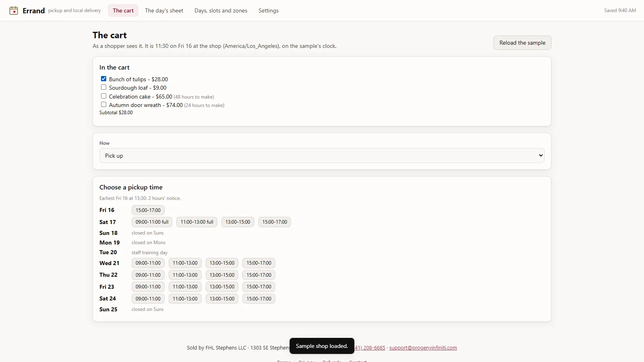Click the 'Saved 9:40 AM' status text
Image resolution: width=644 pixels, height=362 pixels.
pos(620,10)
